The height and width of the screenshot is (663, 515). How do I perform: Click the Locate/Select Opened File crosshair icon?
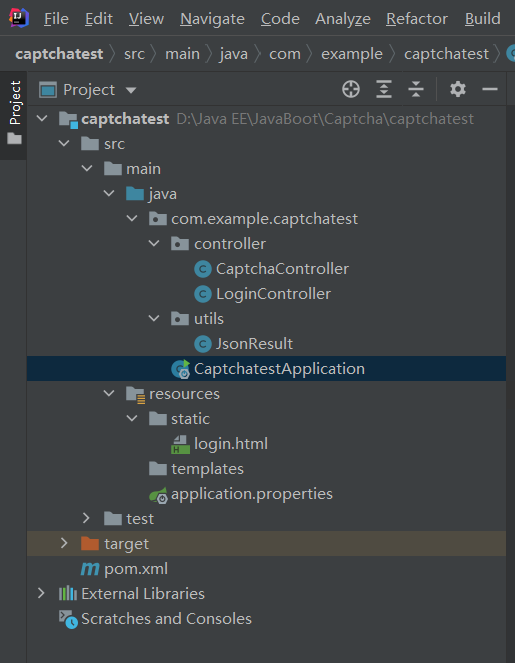[351, 89]
